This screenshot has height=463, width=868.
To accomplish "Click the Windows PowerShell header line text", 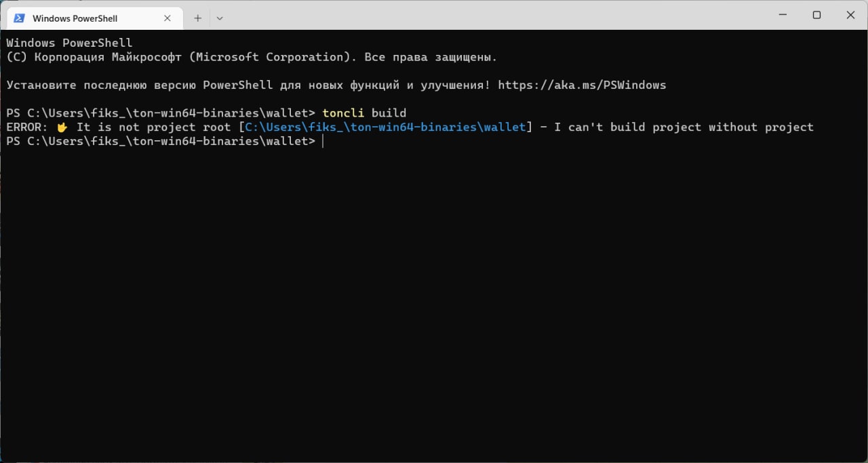I will tap(69, 43).
